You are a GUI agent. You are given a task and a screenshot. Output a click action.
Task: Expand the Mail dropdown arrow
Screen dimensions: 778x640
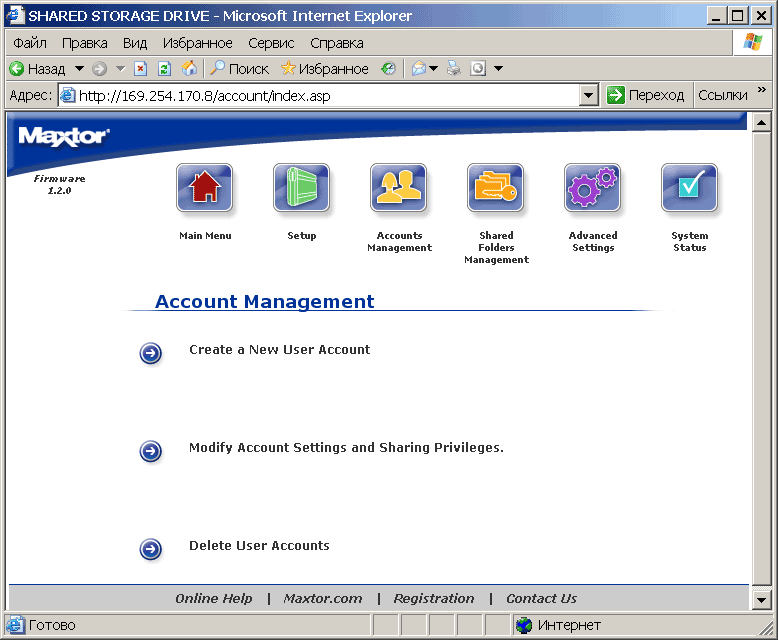click(x=434, y=68)
